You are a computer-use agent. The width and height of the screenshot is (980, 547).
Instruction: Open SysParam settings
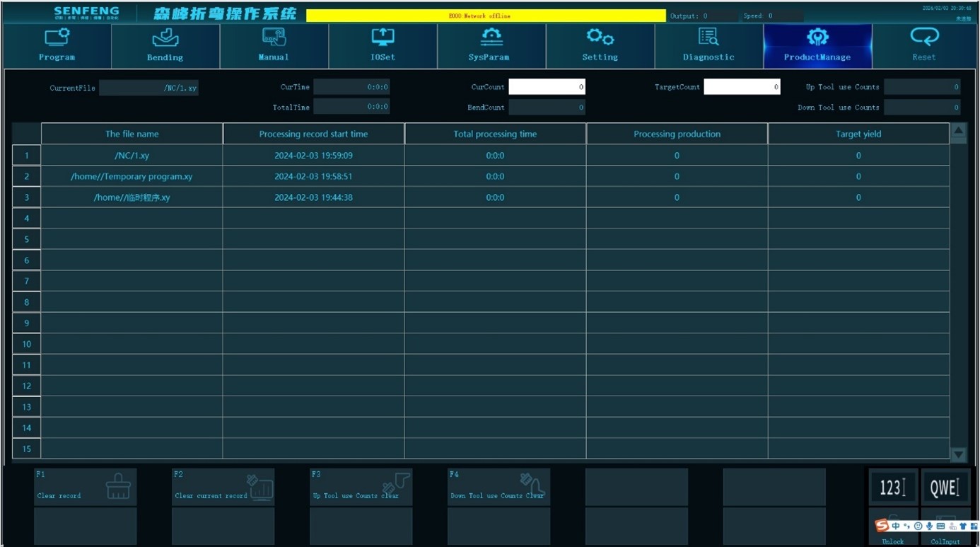(491, 45)
